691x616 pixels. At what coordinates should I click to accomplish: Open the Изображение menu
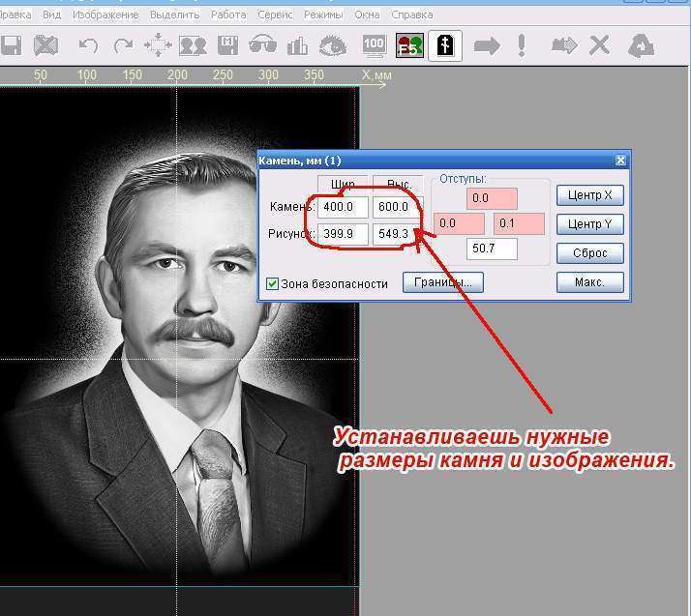pyautogui.click(x=105, y=15)
